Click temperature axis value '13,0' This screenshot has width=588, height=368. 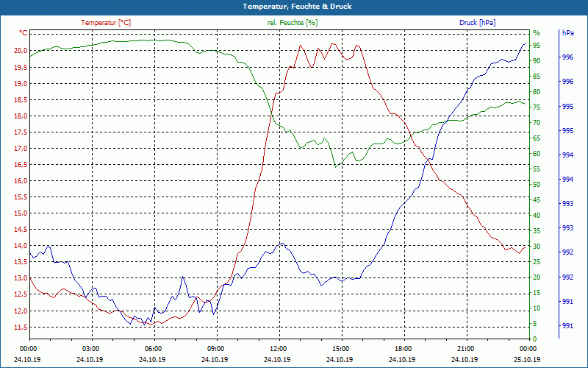(21, 278)
